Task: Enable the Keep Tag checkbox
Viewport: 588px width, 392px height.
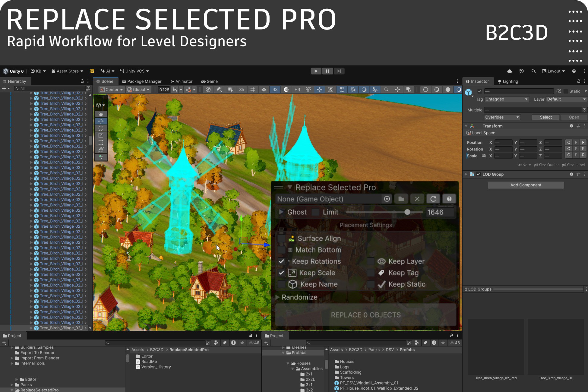Action: (x=371, y=273)
